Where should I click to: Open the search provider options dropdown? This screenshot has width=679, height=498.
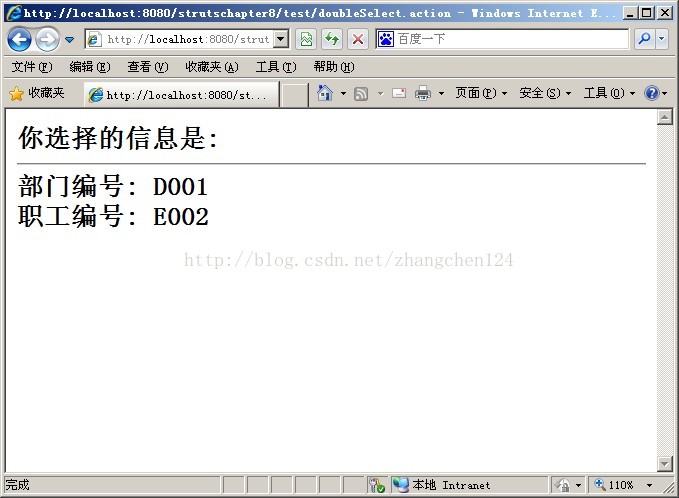click(x=661, y=39)
